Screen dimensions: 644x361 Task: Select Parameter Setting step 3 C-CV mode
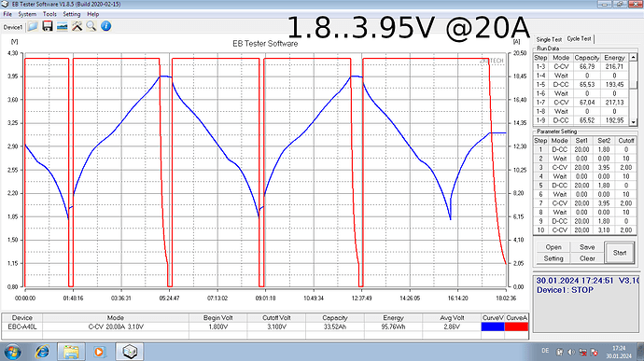pos(559,168)
